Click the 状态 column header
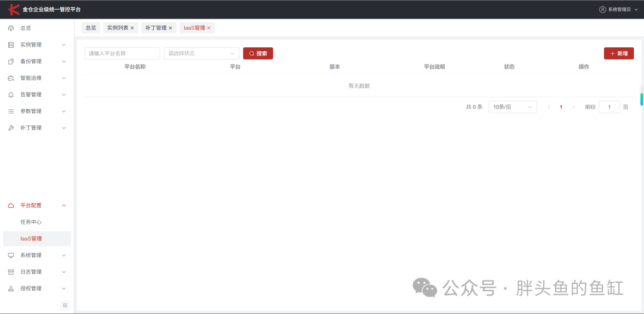 coord(509,67)
